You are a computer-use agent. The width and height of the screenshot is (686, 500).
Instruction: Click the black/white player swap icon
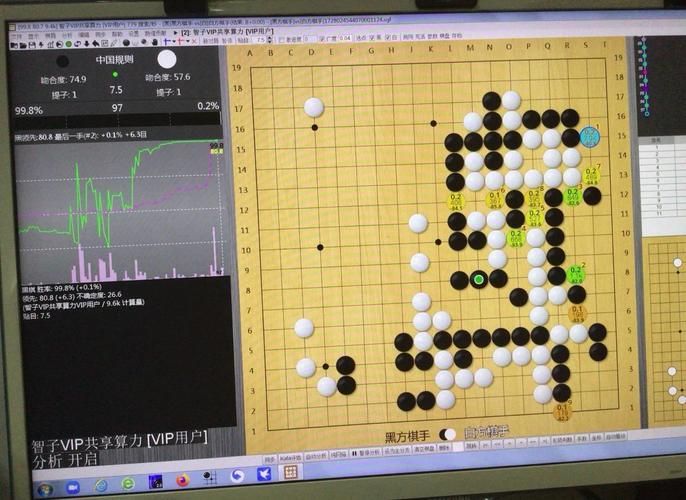pos(447,434)
